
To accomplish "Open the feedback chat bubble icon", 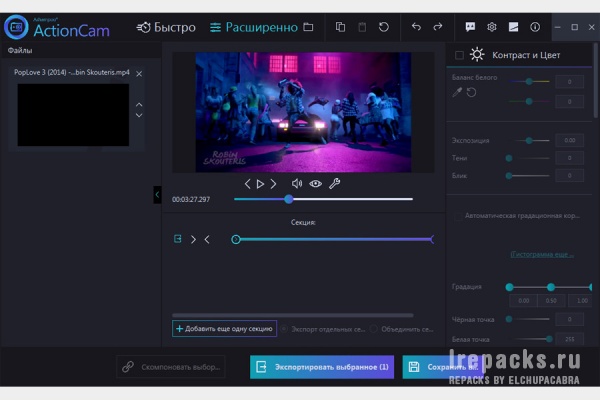I will pyautogui.click(x=470, y=27).
